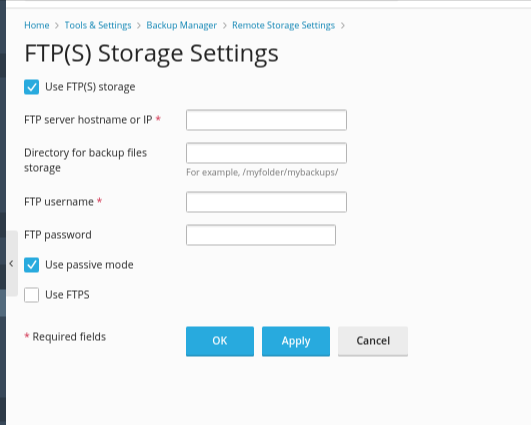Focus the FTP password field
The width and height of the screenshot is (531, 425).
coord(261,235)
